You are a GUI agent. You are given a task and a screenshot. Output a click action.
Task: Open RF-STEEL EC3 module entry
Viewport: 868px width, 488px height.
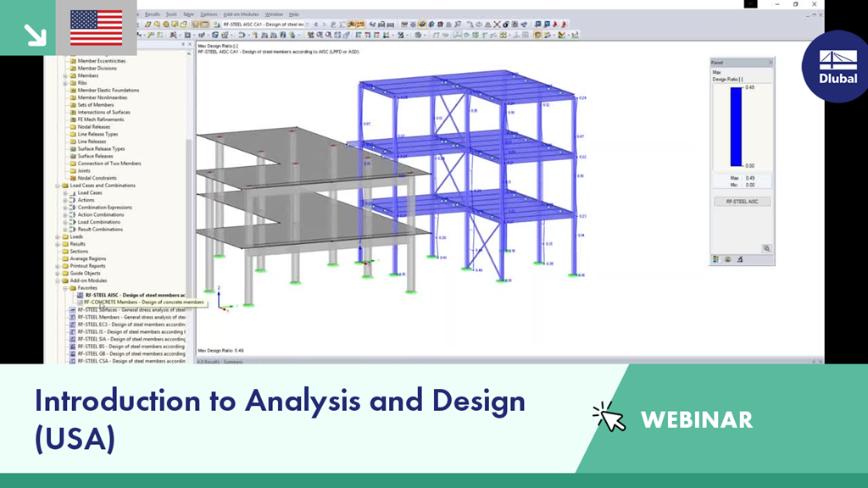pyautogui.click(x=131, y=324)
